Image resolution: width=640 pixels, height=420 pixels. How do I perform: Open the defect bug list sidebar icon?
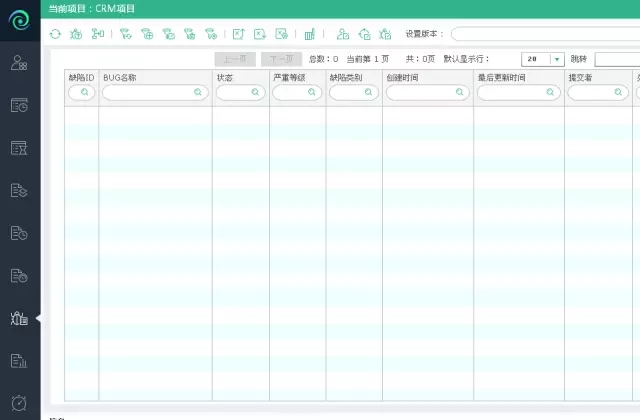pos(19,318)
